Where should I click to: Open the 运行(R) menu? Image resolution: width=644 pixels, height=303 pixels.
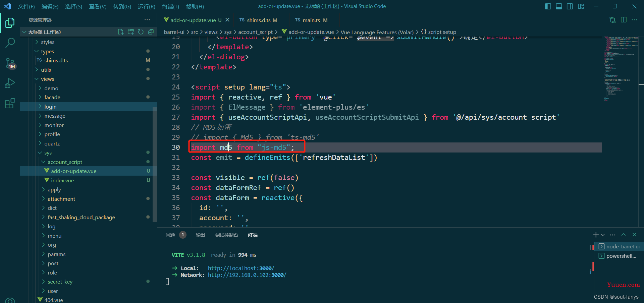(x=146, y=6)
